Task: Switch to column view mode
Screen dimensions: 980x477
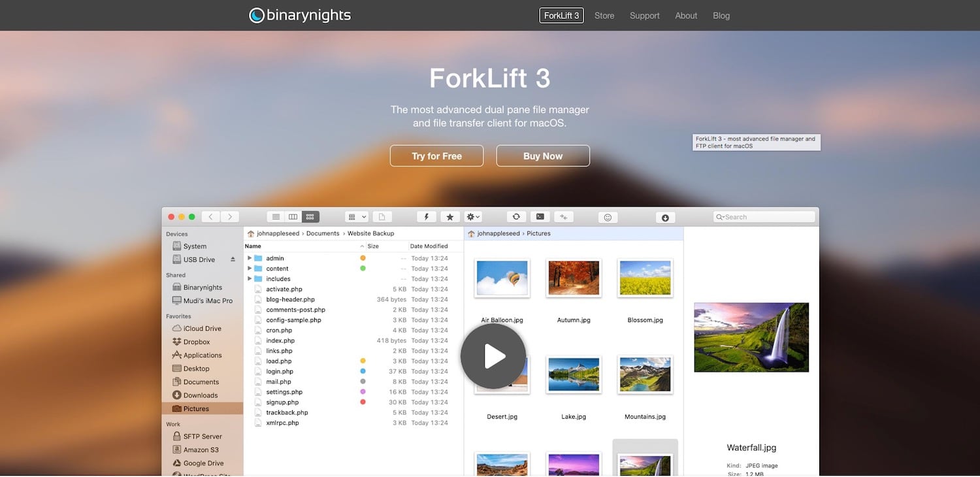Action: point(293,217)
